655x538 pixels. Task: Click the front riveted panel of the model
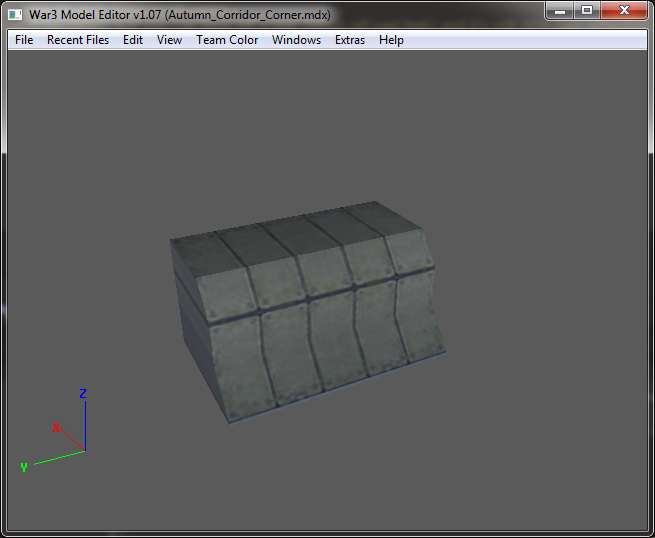pyautogui.click(x=317, y=330)
